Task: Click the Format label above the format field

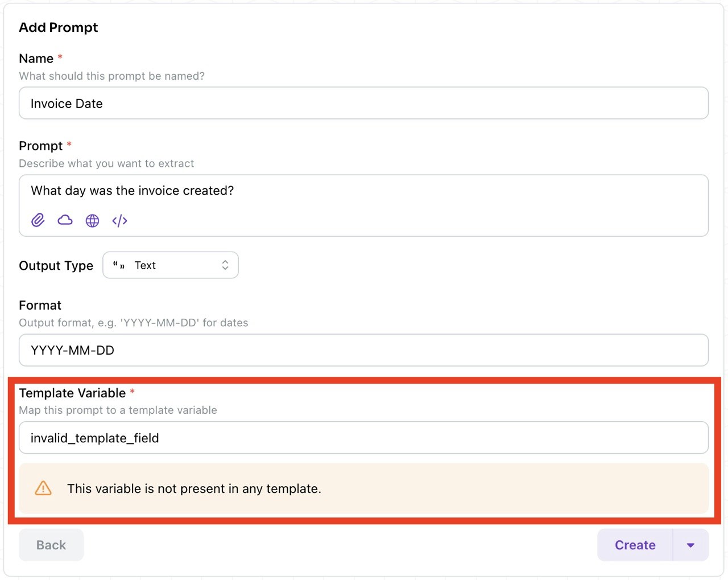Action: tap(40, 305)
